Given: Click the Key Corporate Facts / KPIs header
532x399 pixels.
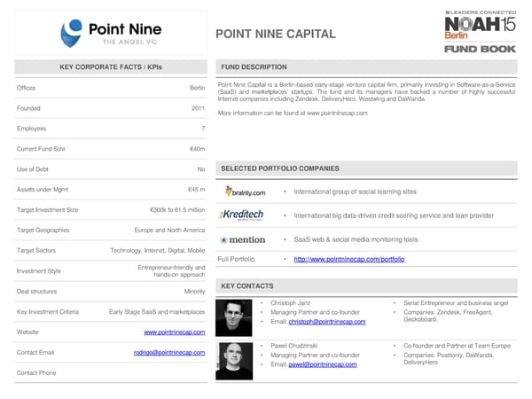Looking at the screenshot, I should point(111,66).
